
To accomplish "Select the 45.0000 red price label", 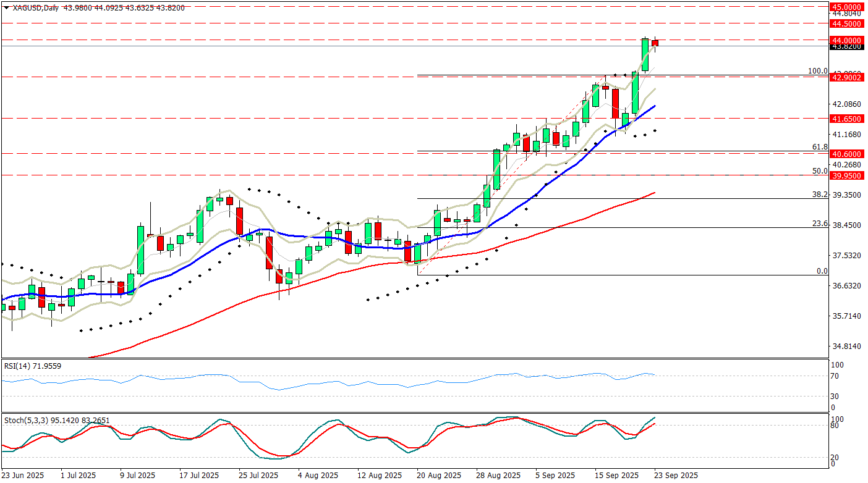I will pyautogui.click(x=847, y=6).
